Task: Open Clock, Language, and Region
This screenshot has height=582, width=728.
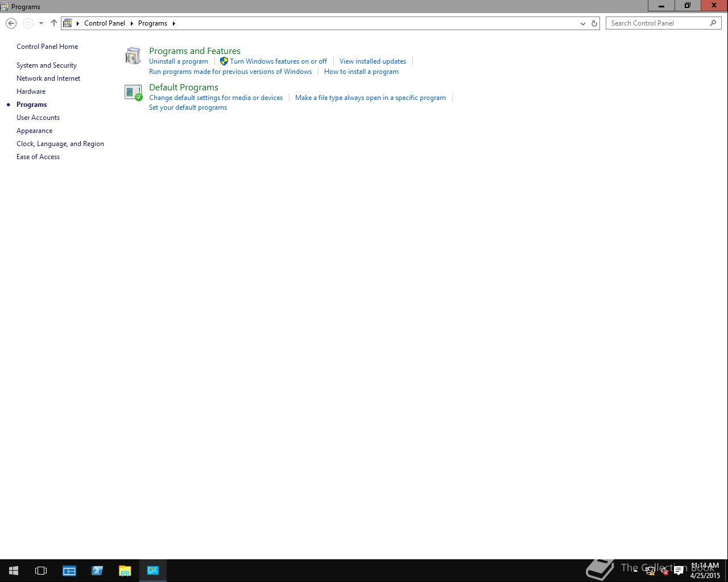Action: (x=60, y=144)
